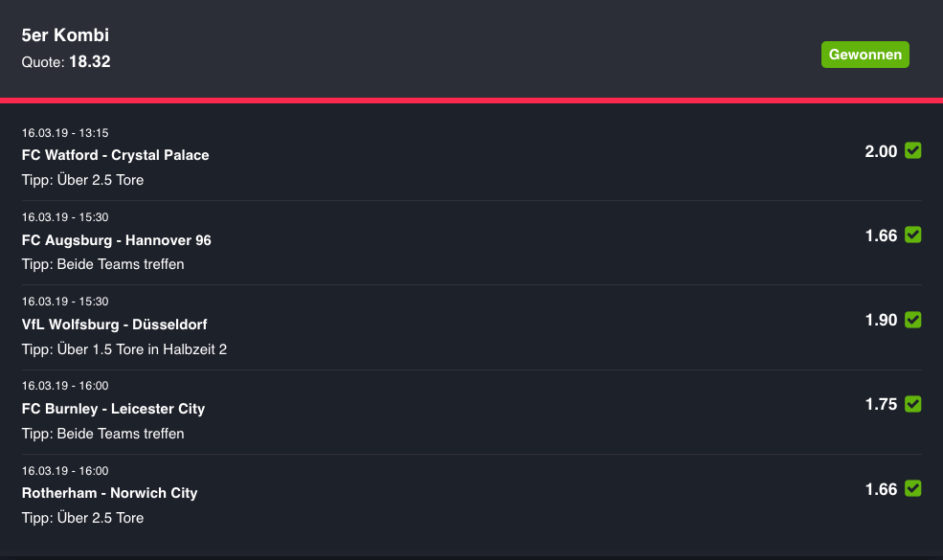Open FC Burnley - Leicester City match
Viewport: 943px width, 560px height.
[113, 409]
